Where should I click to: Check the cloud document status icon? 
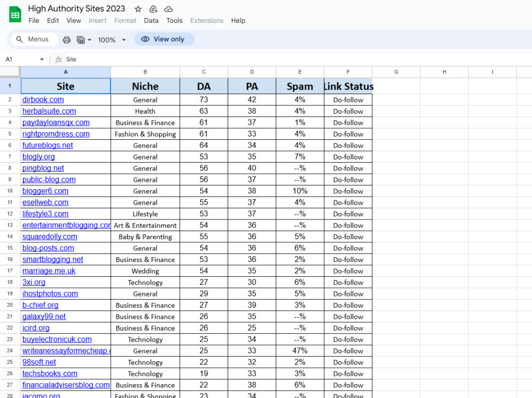point(169,9)
